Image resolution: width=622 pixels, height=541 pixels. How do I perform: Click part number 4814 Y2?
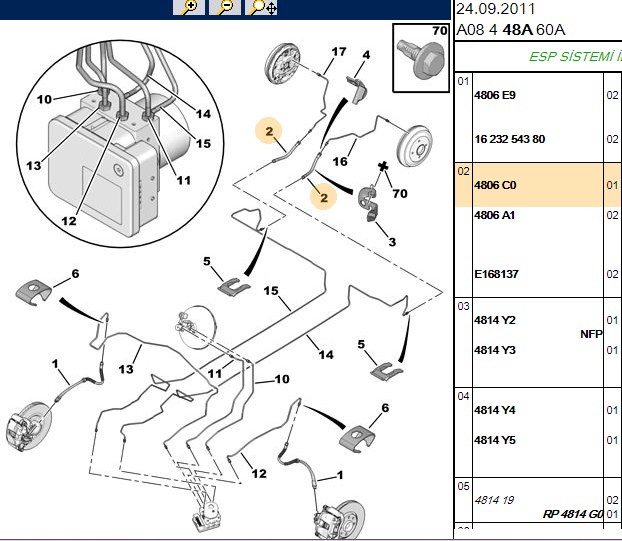click(495, 320)
